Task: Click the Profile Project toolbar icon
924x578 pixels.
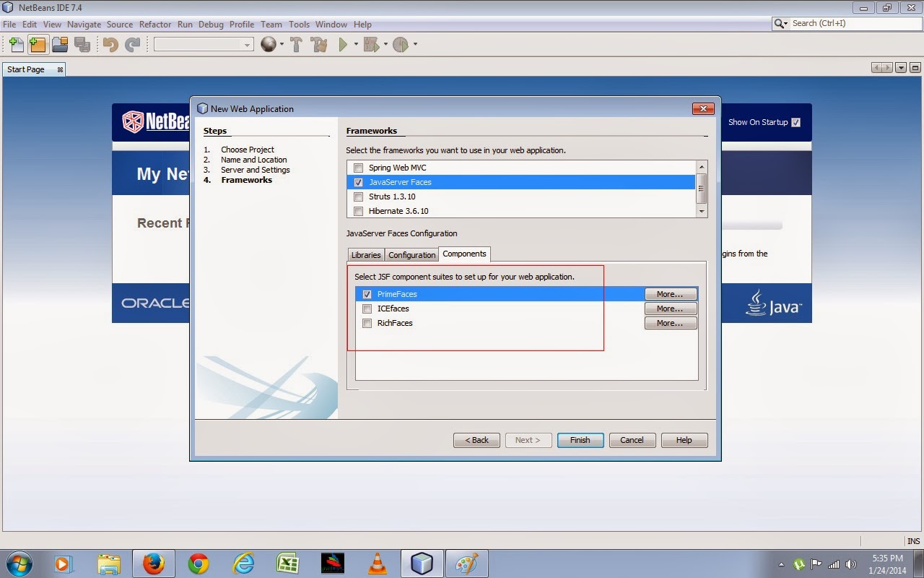Action: (401, 45)
